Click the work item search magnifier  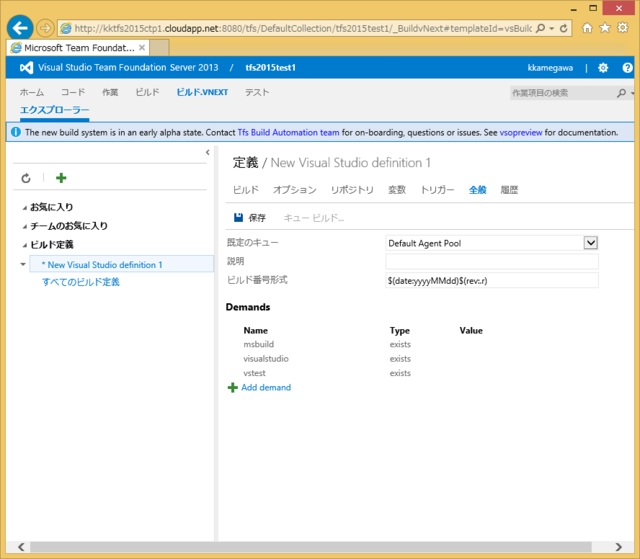click(621, 93)
